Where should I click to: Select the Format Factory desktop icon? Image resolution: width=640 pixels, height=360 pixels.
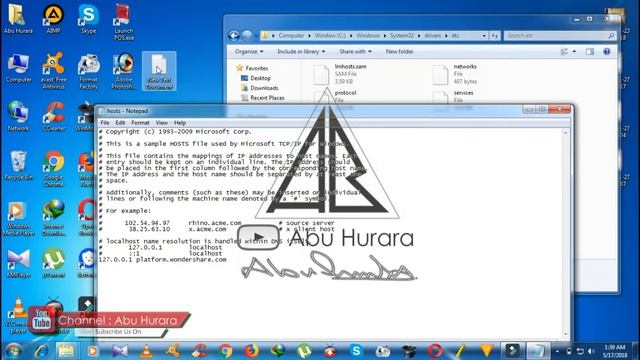pyautogui.click(x=89, y=71)
